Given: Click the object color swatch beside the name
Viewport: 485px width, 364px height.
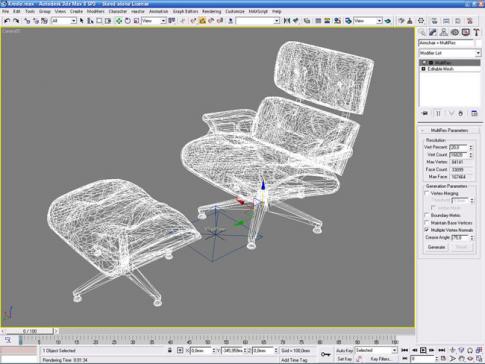Looking at the screenshot, I should tap(479, 43).
